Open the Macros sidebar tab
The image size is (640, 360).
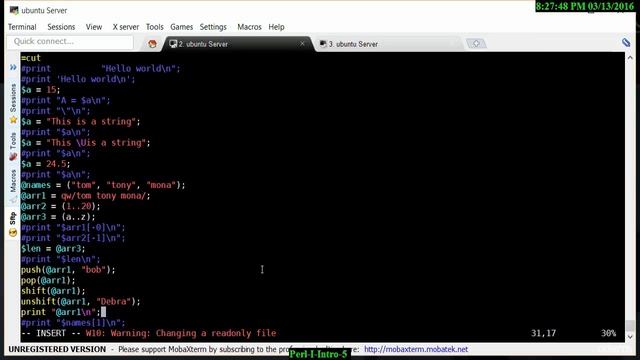click(13, 180)
